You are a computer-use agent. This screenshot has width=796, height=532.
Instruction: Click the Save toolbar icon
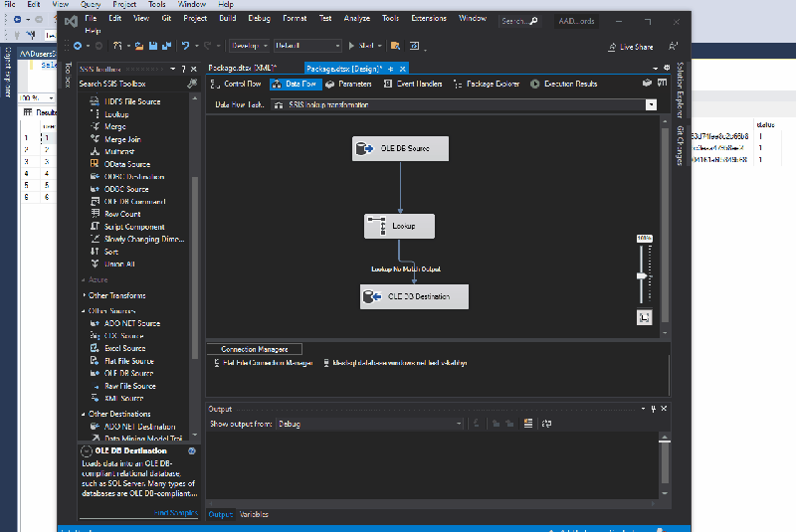153,46
